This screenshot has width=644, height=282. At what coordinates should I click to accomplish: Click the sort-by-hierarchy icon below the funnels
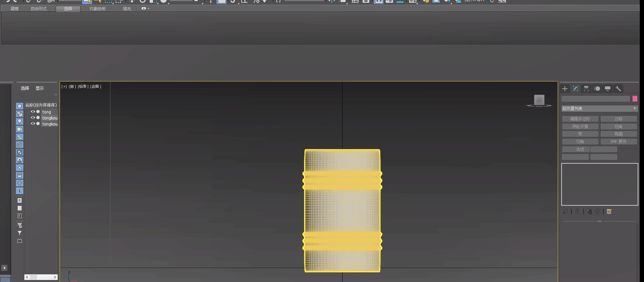pos(20,241)
